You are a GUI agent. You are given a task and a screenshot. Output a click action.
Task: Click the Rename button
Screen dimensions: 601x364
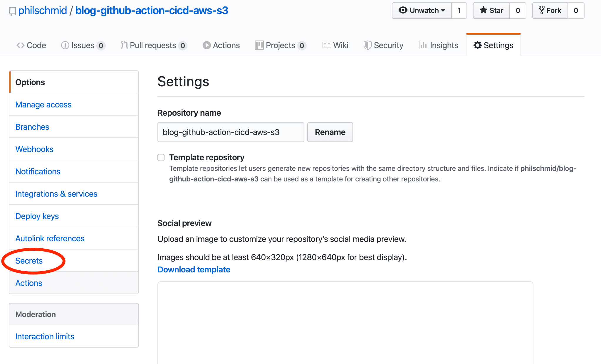click(330, 132)
